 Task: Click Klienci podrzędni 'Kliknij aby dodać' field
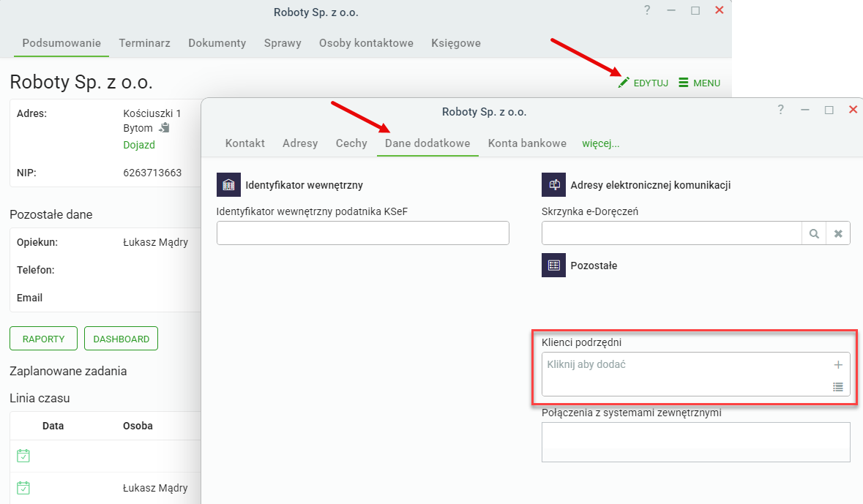[x=695, y=374]
